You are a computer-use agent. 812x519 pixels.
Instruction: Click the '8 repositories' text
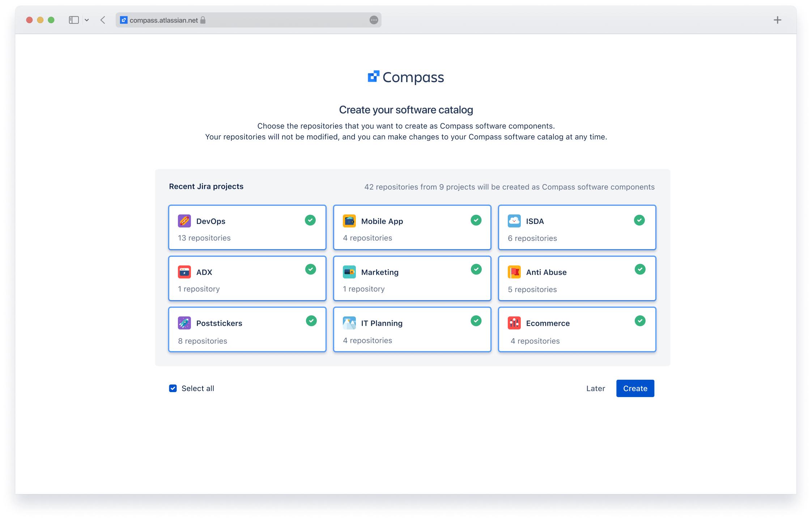(x=202, y=341)
